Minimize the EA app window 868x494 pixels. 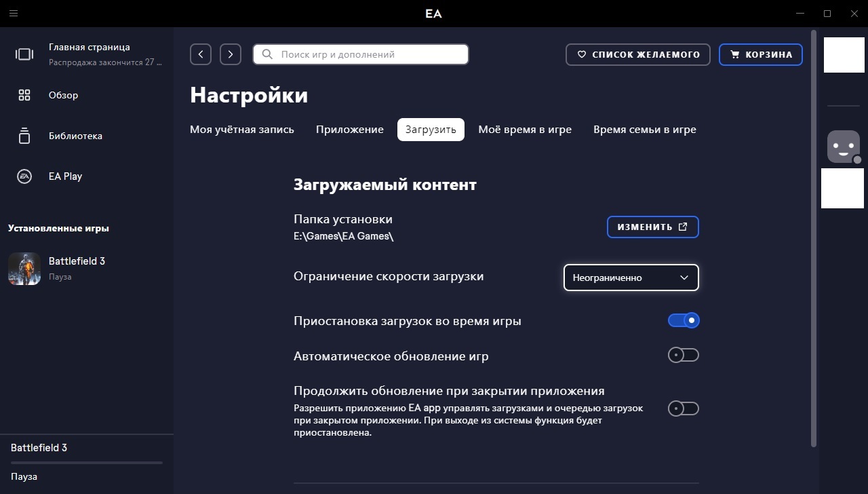[x=801, y=14]
